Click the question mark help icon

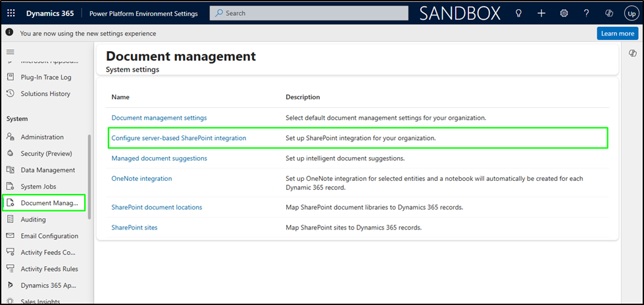pos(586,13)
